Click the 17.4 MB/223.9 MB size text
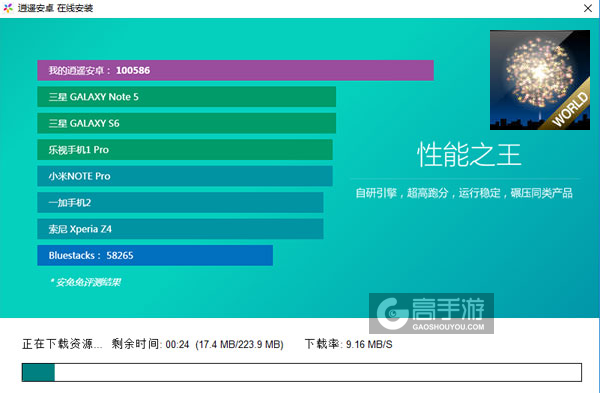600x393 pixels. tap(239, 344)
